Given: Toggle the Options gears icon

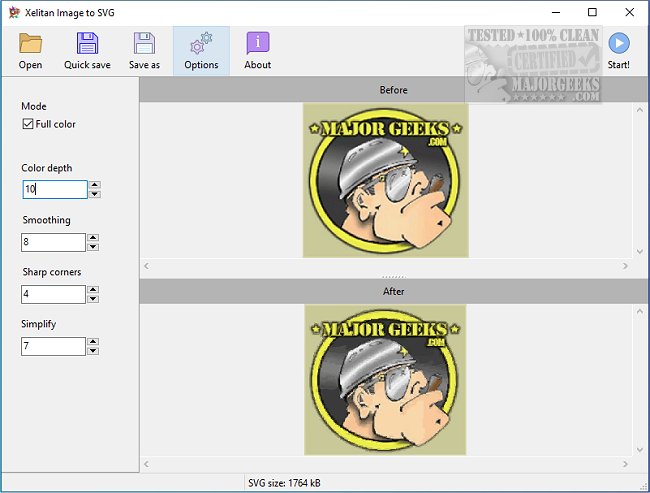Looking at the screenshot, I should [201, 43].
